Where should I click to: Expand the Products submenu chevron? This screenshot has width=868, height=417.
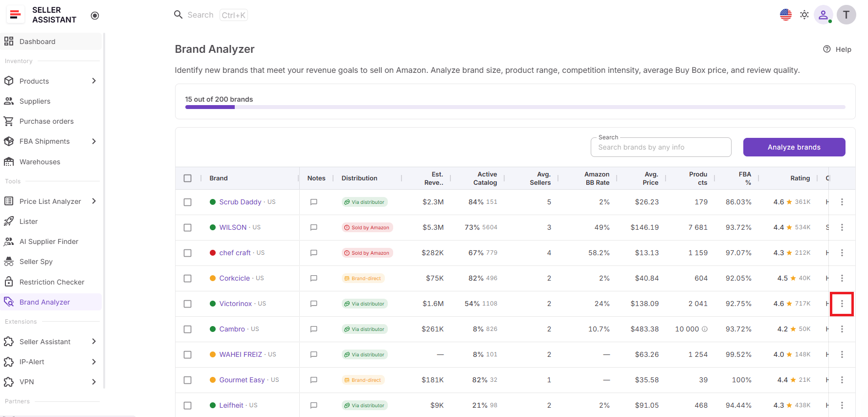pos(94,81)
